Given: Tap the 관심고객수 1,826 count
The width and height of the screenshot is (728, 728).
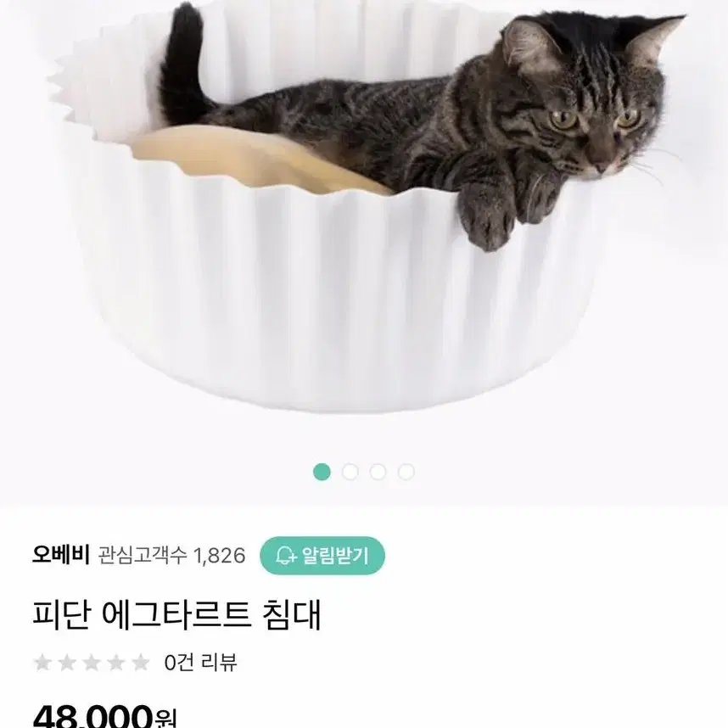Looking at the screenshot, I should point(171,555).
